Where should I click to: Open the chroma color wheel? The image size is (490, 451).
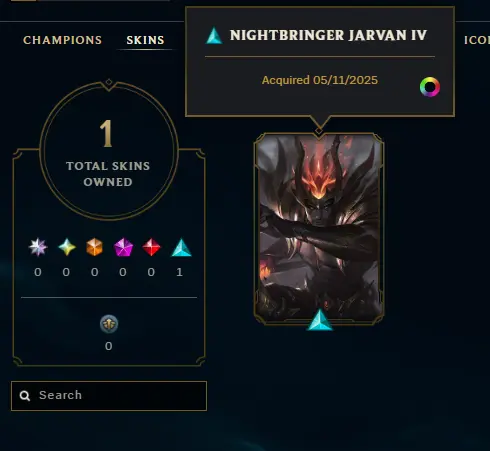tap(430, 87)
